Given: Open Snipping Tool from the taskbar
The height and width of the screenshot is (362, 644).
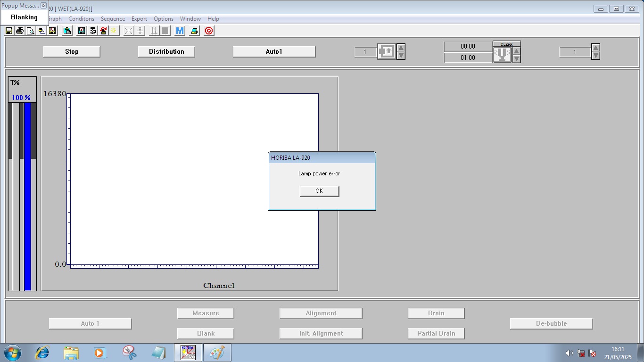Looking at the screenshot, I should pyautogui.click(x=129, y=353).
